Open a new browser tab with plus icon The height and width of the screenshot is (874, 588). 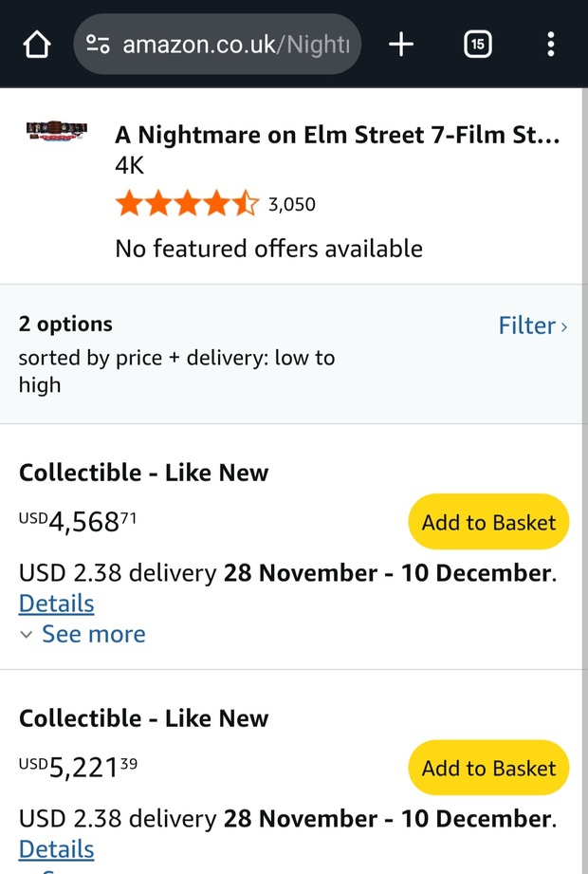(x=400, y=44)
